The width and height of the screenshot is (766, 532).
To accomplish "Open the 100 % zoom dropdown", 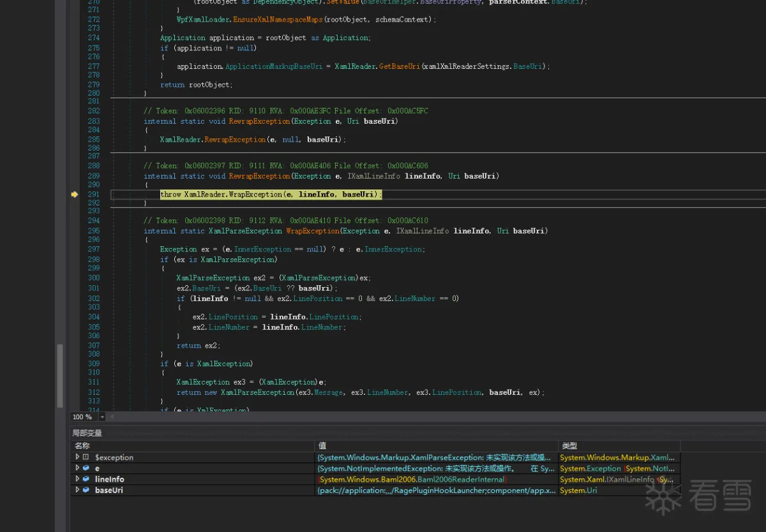I will tap(102, 417).
